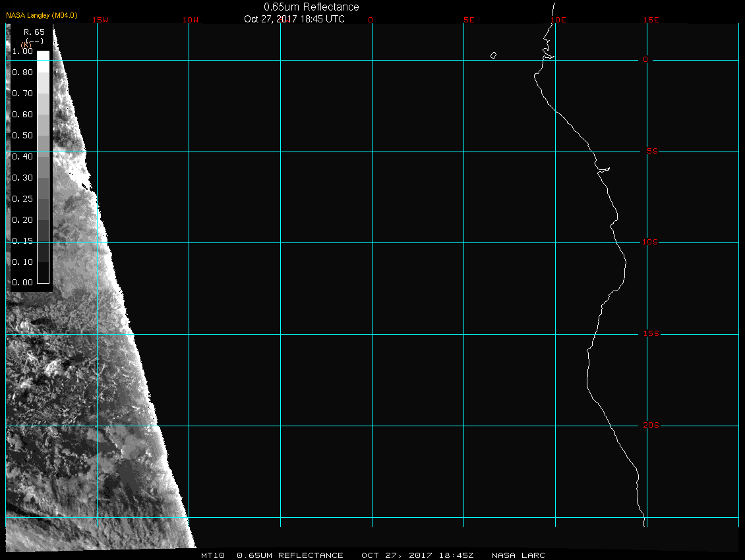Click the NASA Langley (M04.0) label
745x560 pixels.
click(42, 15)
